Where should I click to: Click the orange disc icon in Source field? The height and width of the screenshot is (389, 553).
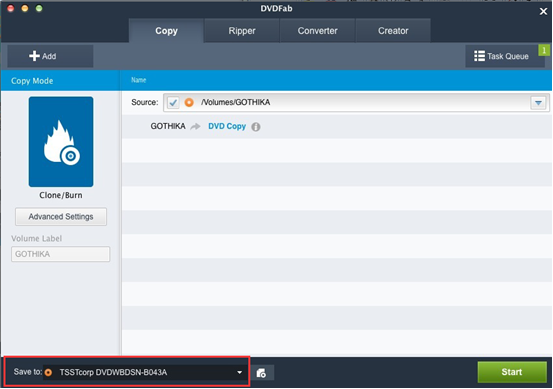(x=189, y=102)
